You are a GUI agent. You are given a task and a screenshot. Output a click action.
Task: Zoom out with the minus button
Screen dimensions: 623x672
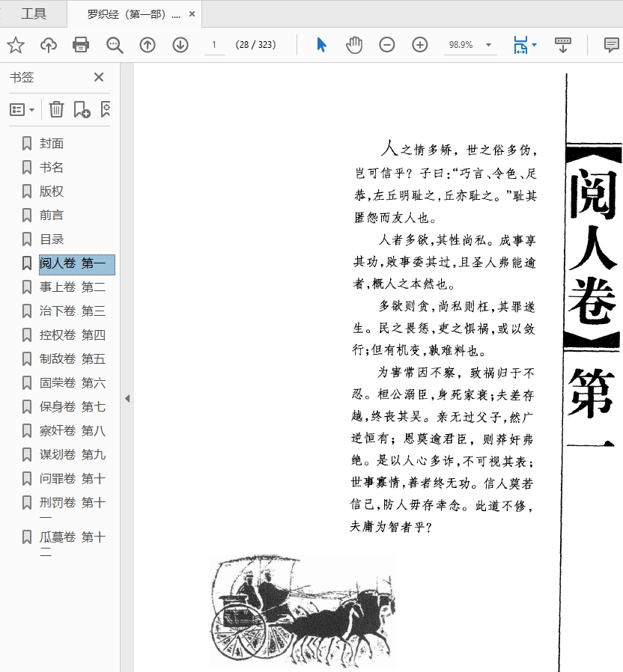pyautogui.click(x=387, y=45)
